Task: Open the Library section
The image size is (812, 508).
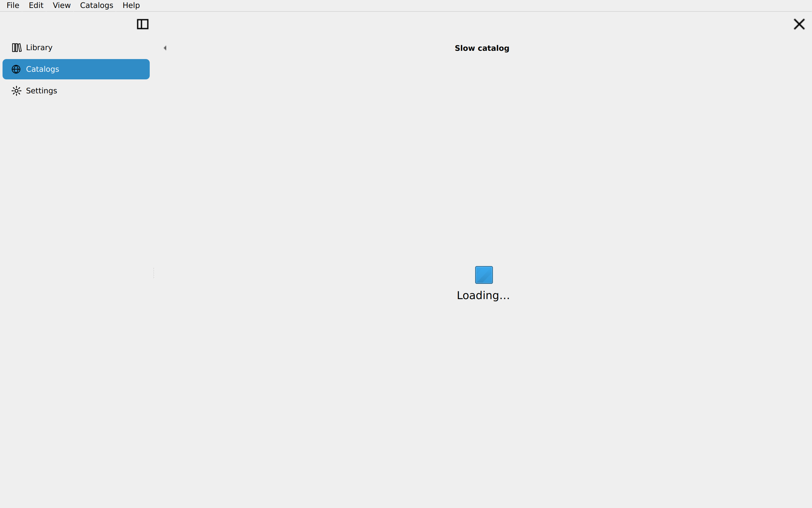Action: [76, 48]
